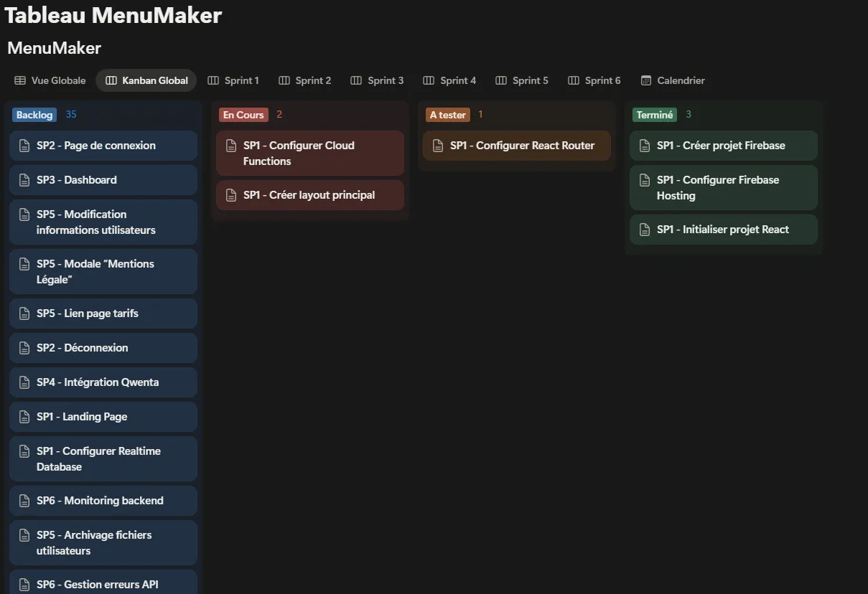Click page icon on Configurer Firebase Hosting card

point(645,180)
